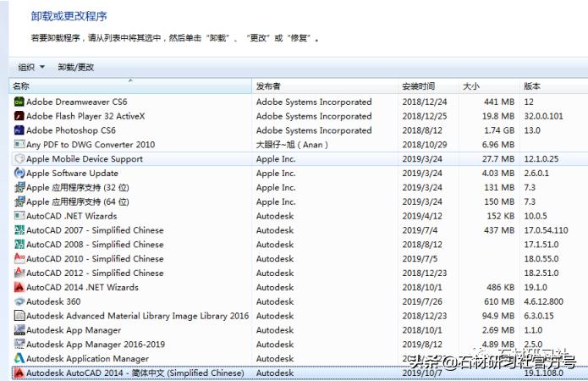Open the 组织 dropdown menu
Viewport: 588px width, 381px height.
point(31,67)
